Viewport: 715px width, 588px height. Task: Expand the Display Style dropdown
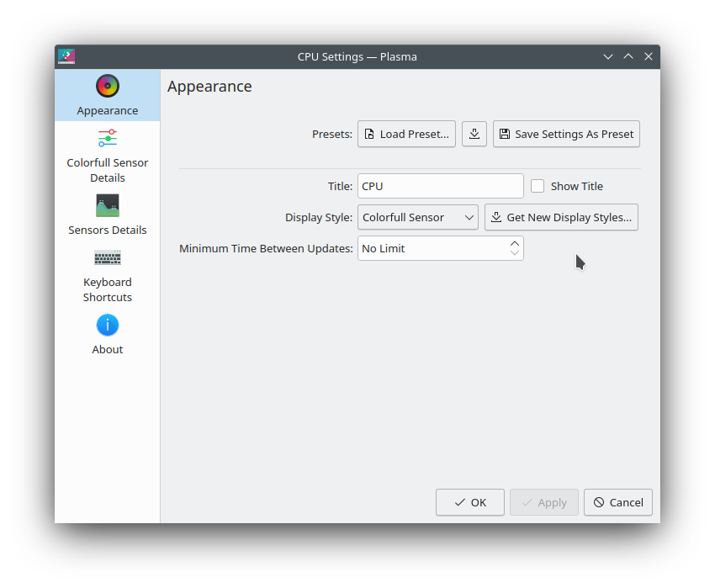click(x=418, y=217)
